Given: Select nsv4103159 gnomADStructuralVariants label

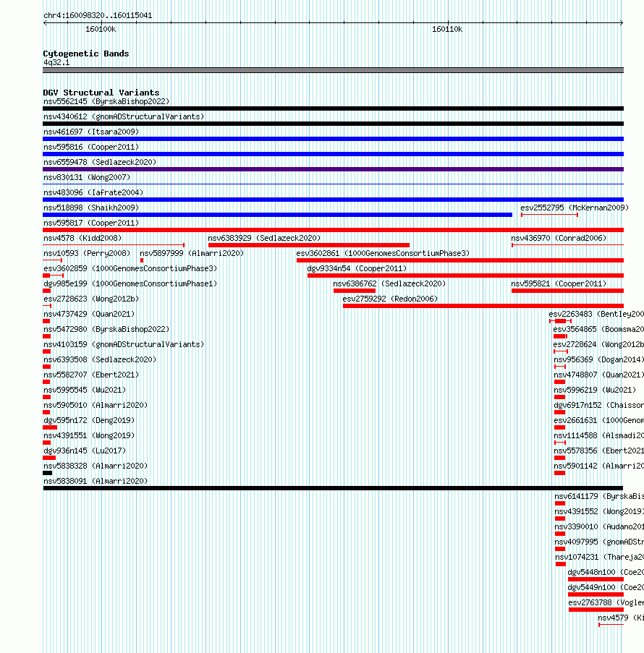Looking at the screenshot, I should click(x=124, y=344).
